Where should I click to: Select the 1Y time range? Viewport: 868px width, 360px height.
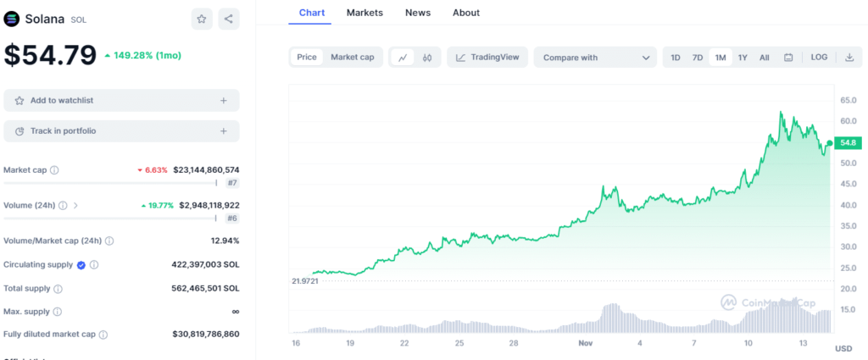743,58
